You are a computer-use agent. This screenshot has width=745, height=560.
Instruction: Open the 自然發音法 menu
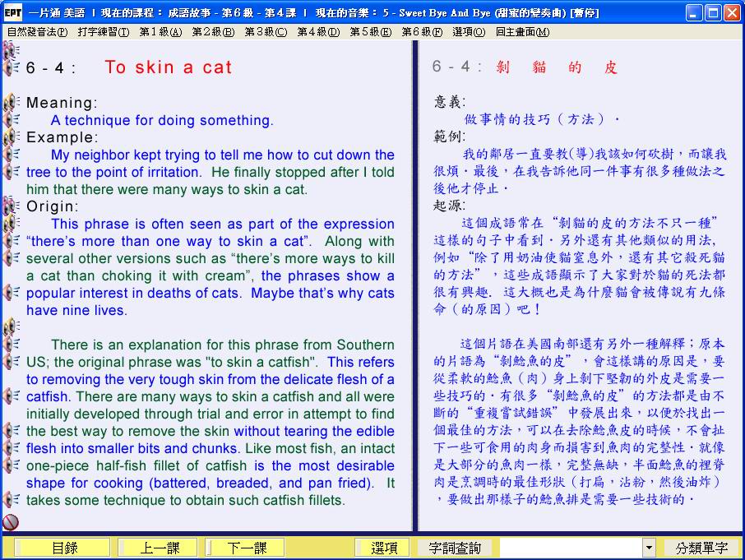tap(37, 32)
